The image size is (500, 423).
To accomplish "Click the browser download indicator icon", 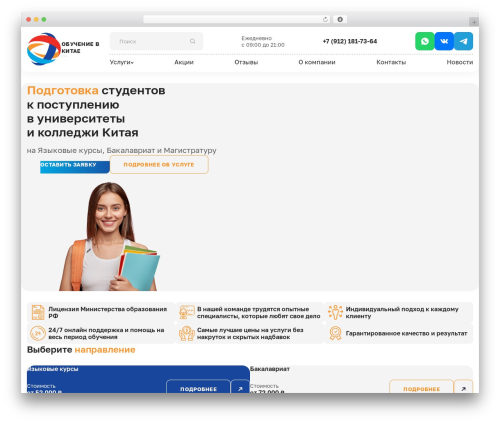I will [x=340, y=19].
